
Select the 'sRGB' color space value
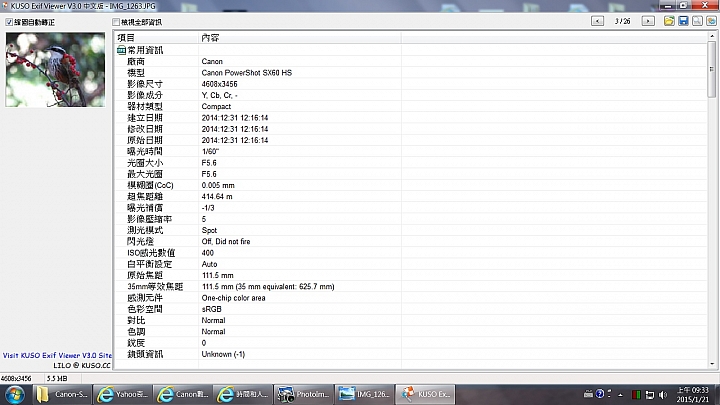(212, 309)
